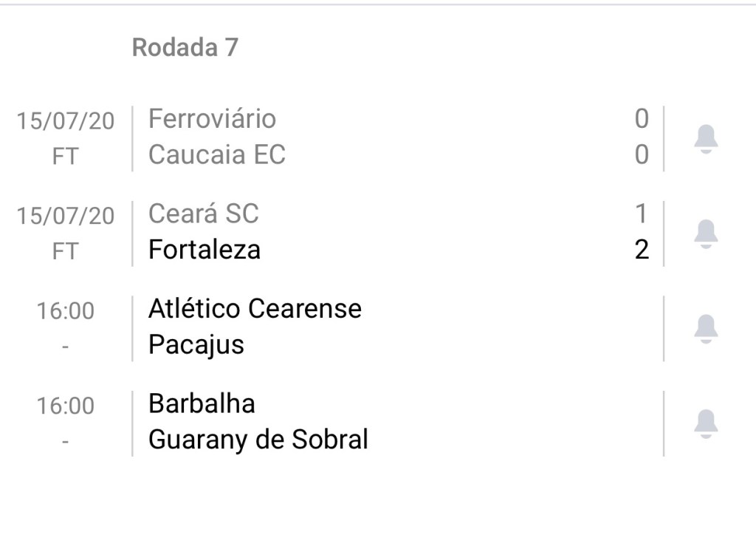The height and width of the screenshot is (546, 756).
Task: Tap bell for Barbalha vs Guarany de Sobral
Action: pos(706,423)
